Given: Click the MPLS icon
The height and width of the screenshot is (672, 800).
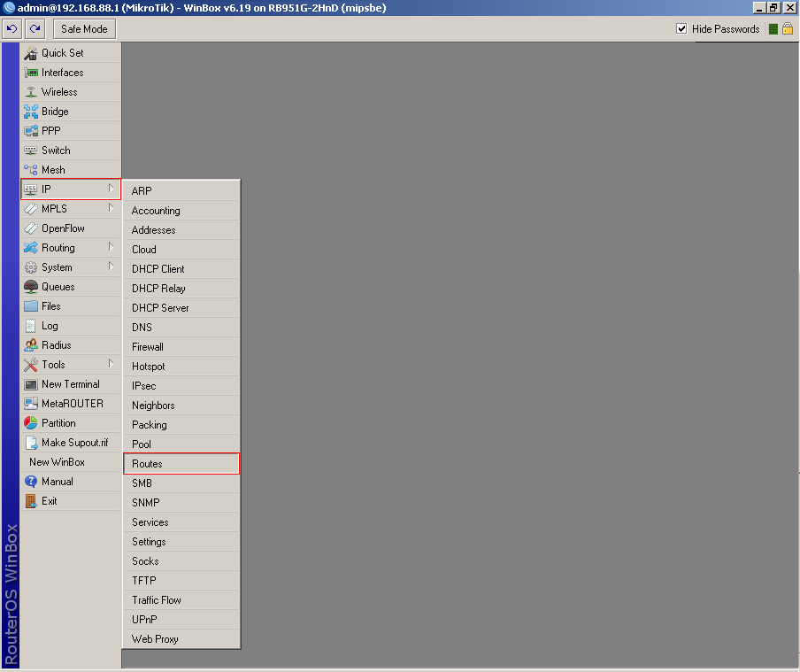Looking at the screenshot, I should pyautogui.click(x=31, y=209).
